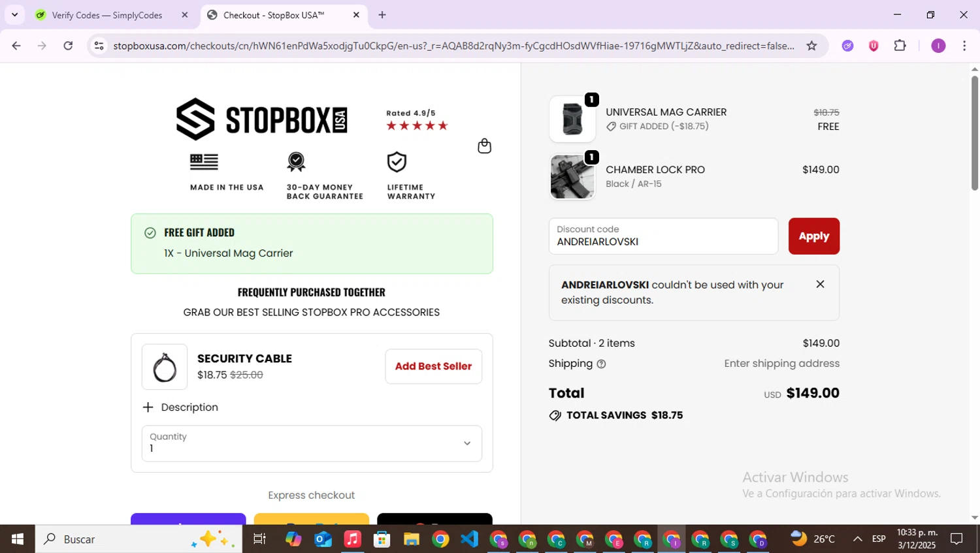This screenshot has height=553, width=980.
Task: Open the red shield extension icon
Action: tap(874, 46)
